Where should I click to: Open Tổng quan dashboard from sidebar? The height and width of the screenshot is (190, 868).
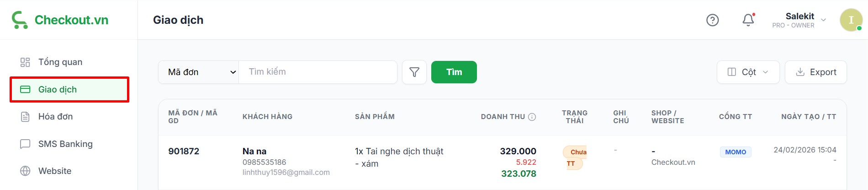[x=60, y=62]
